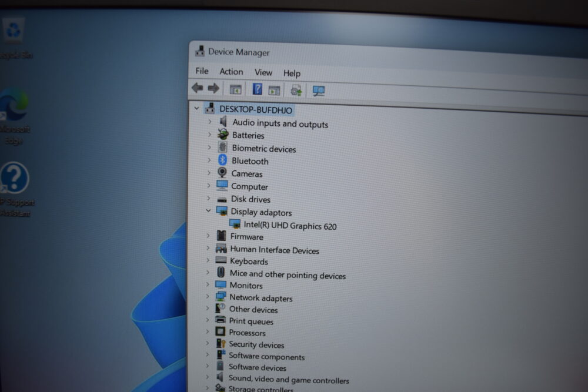Click the Audio inputs and outputs speaker icon
The image size is (588, 392).
coord(223,121)
